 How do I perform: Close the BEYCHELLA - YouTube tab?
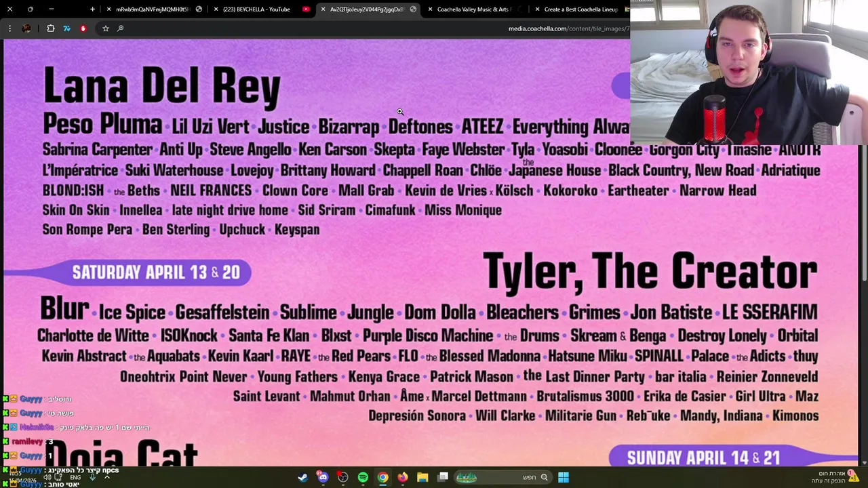coord(216,9)
